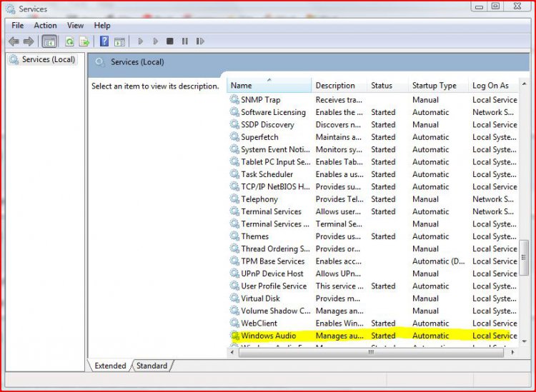Click the Windows Audio service name
Screen dimensions: 536x392
268,336
